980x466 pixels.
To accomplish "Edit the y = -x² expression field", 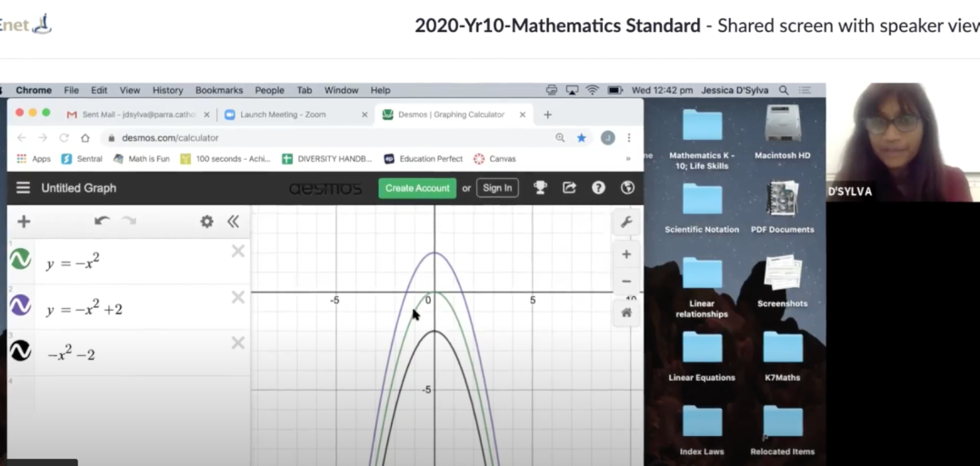I will (x=131, y=263).
